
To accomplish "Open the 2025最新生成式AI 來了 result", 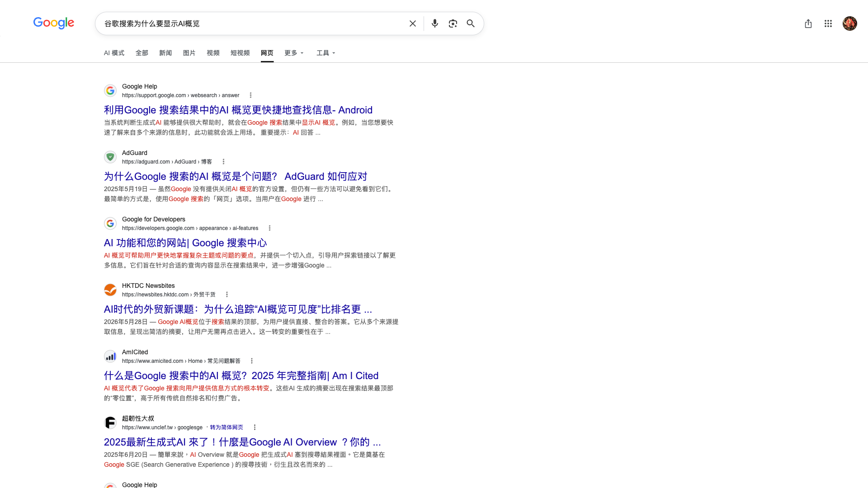I will point(242,442).
